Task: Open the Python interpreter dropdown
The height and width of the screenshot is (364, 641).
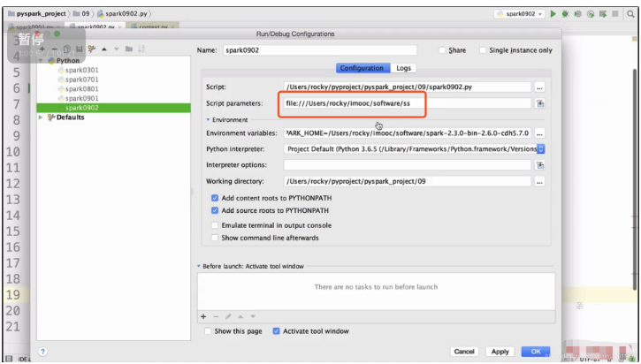Action: click(x=540, y=149)
